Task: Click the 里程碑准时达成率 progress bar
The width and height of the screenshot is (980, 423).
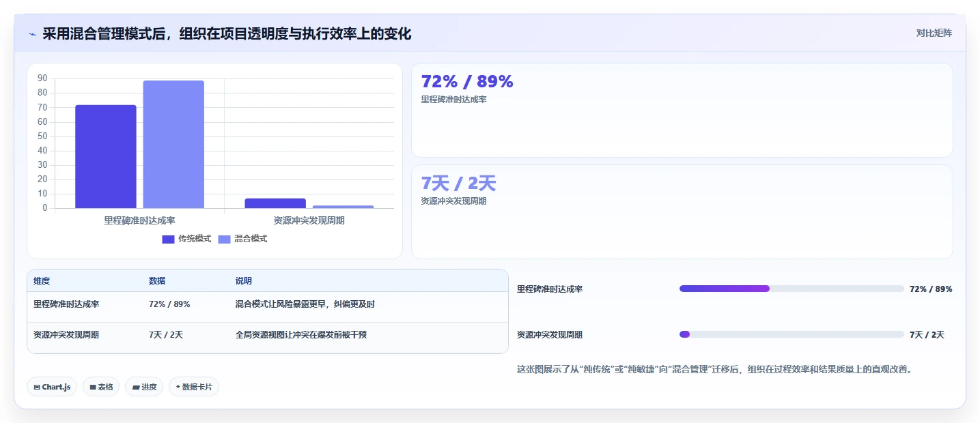Action: [792, 289]
